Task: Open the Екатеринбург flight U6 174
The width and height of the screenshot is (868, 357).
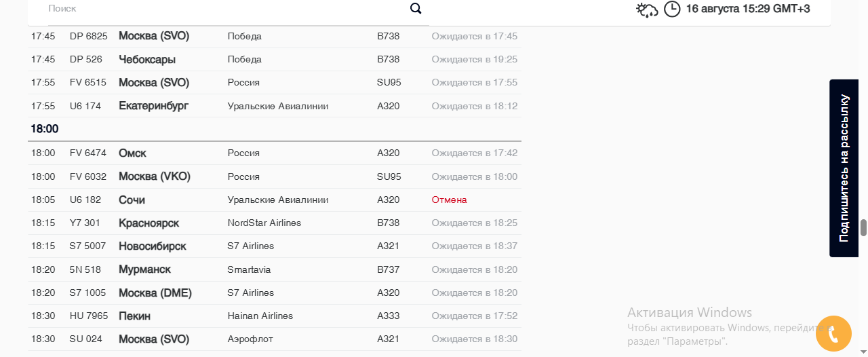Action: (275, 106)
